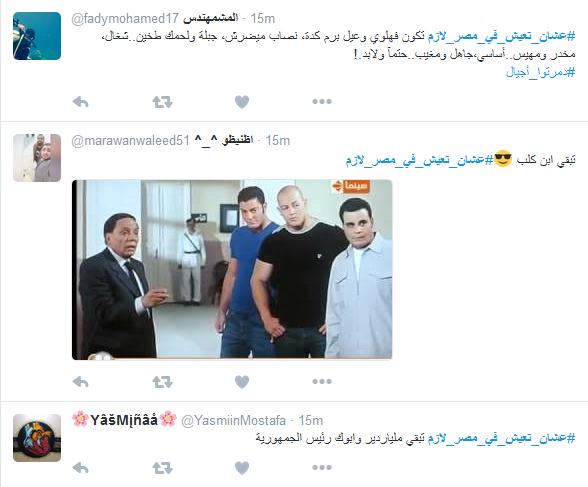This screenshot has height=487, width=588.
Task: Retweet the fadymohamed17 tweet
Action: (162, 102)
